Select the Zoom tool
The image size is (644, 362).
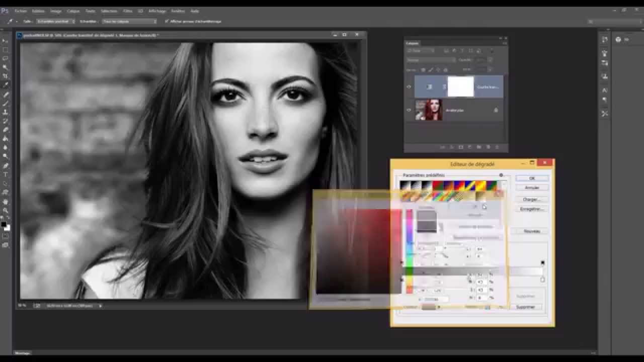6,211
